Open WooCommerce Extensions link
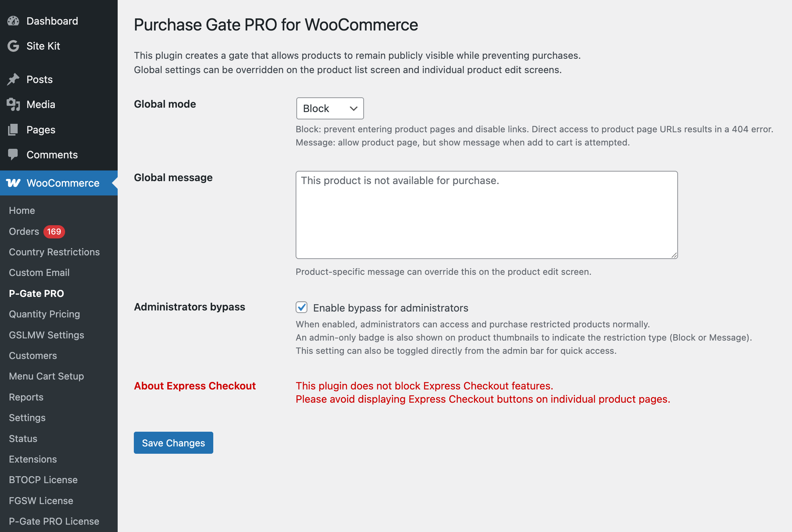 pyautogui.click(x=33, y=459)
